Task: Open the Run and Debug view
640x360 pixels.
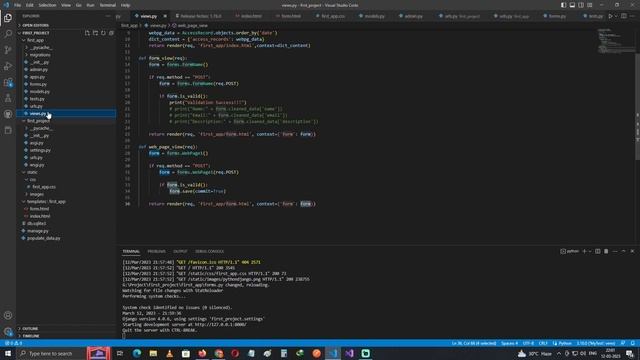Action: [x=8, y=66]
